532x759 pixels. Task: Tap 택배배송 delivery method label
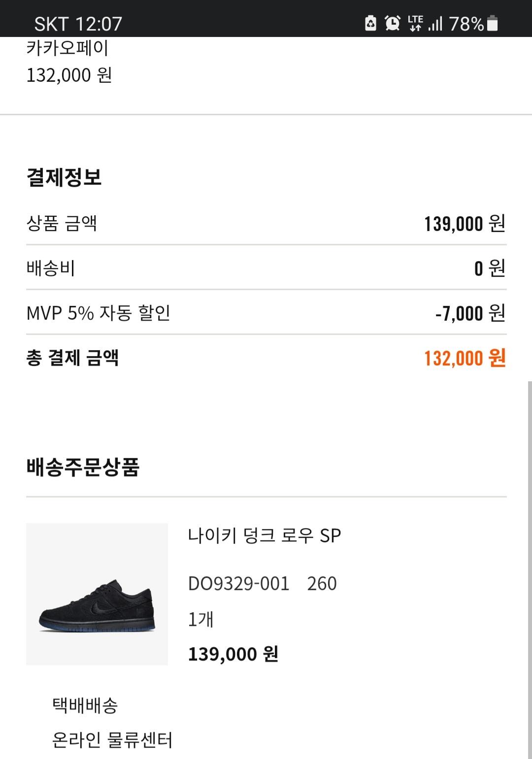pos(85,705)
